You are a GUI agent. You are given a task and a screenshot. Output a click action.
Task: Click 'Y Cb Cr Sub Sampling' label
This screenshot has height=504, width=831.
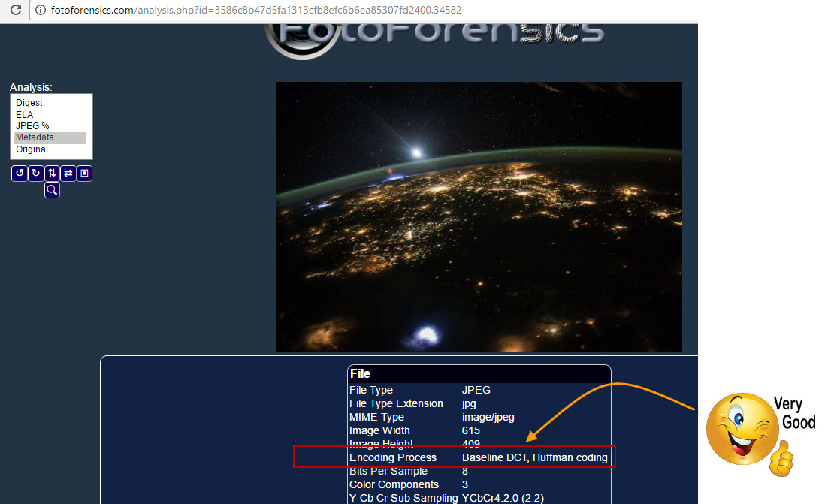click(403, 498)
